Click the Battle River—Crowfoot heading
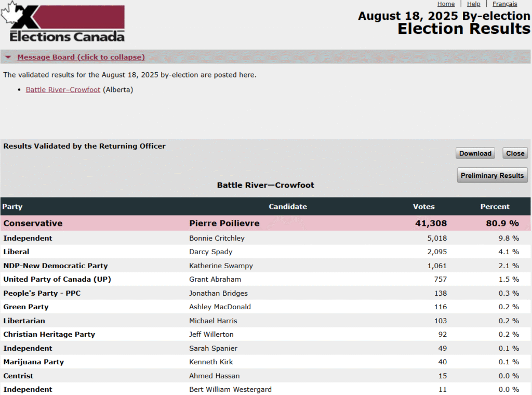The image size is (532, 395). [265, 185]
